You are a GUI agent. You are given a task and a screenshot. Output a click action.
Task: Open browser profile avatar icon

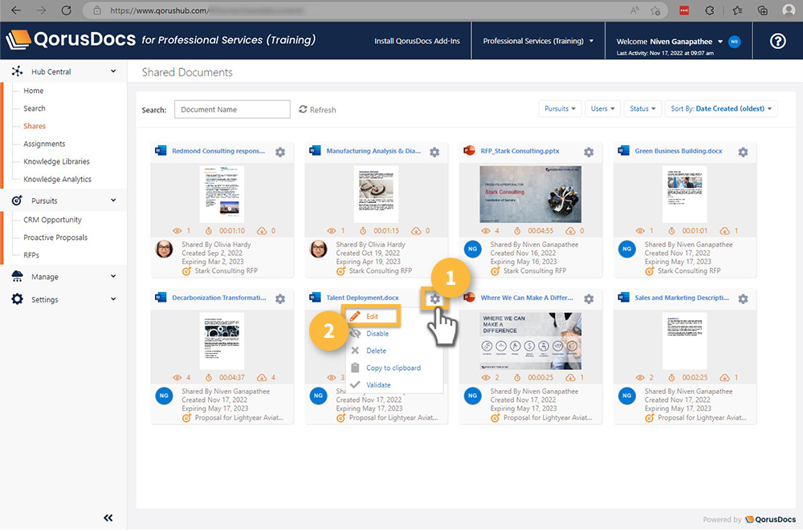click(789, 10)
